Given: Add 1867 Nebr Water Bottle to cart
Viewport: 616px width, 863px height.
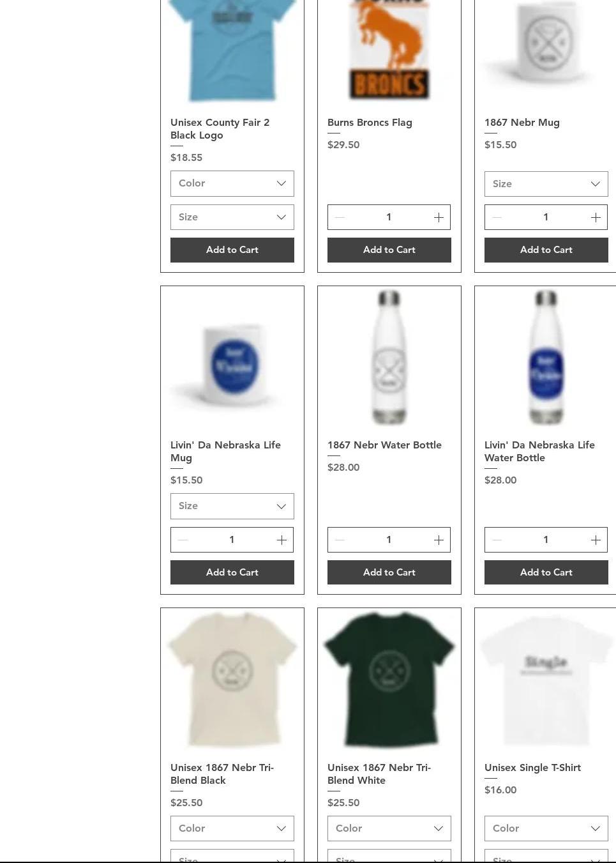Looking at the screenshot, I should click(389, 572).
